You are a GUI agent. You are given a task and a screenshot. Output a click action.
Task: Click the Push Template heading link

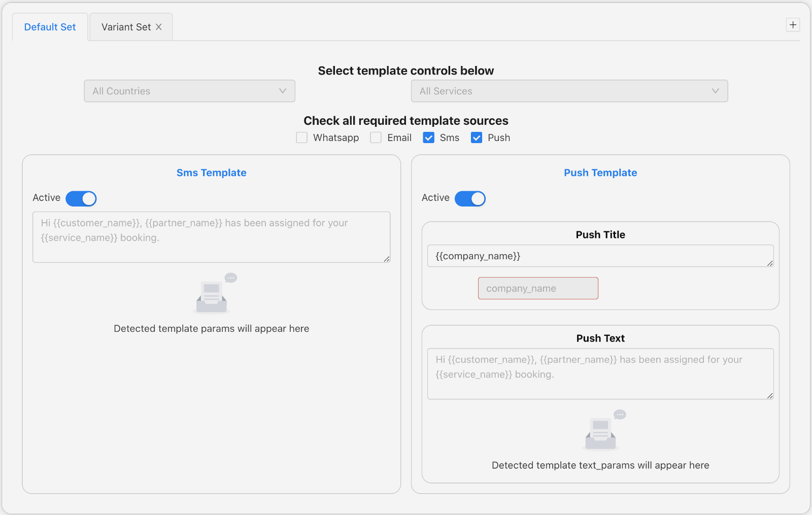tap(600, 173)
